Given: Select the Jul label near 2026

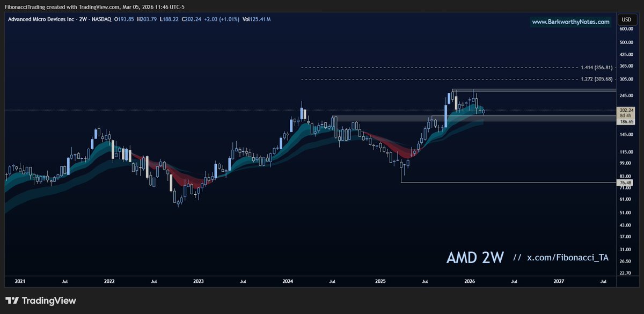Looking at the screenshot, I should point(514,281).
